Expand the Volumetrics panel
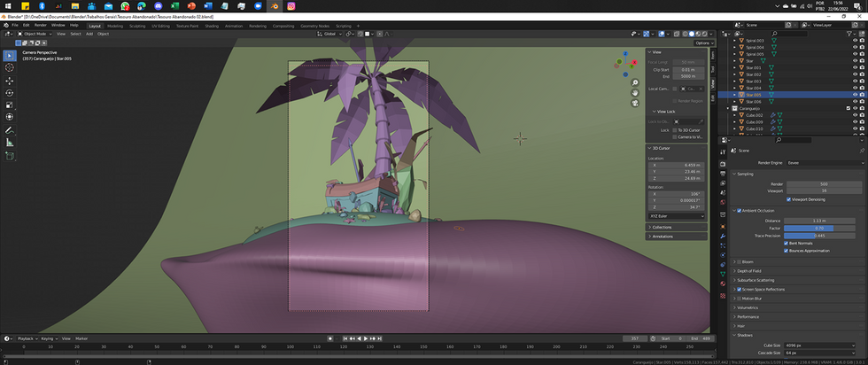 click(x=797, y=307)
